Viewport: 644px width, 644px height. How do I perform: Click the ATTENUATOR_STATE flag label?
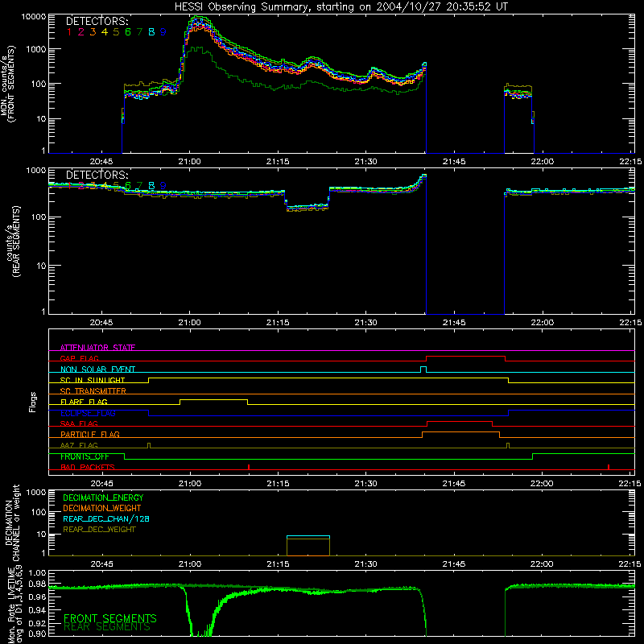pos(97,348)
